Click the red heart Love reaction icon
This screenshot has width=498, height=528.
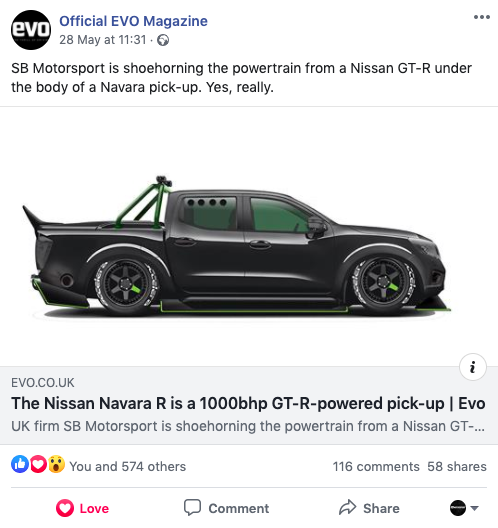(x=38, y=464)
